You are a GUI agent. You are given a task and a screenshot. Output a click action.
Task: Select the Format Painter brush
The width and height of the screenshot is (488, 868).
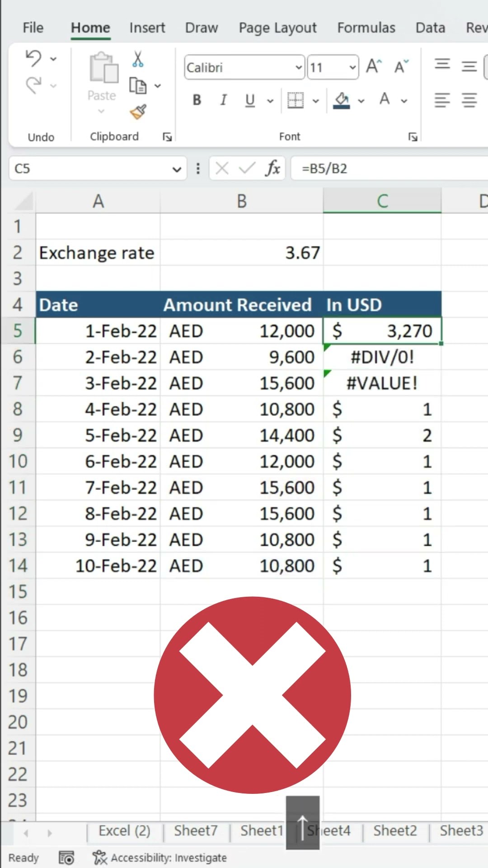pyautogui.click(x=138, y=112)
